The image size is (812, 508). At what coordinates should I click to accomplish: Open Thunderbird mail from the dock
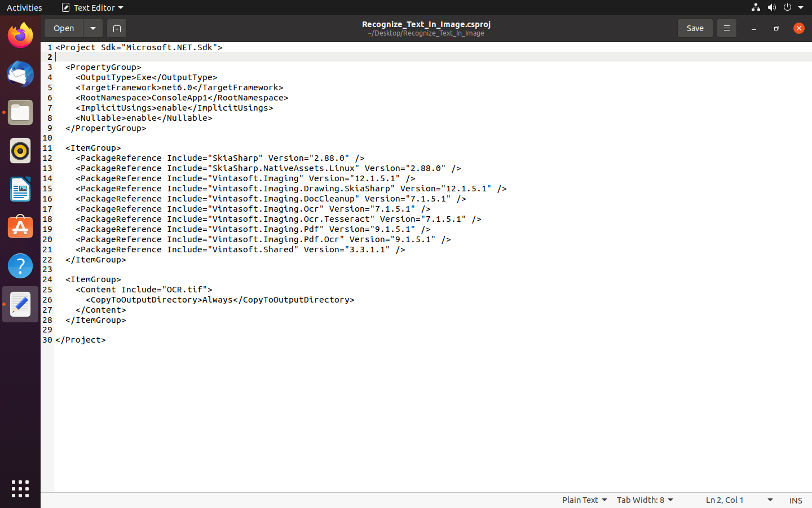pos(20,75)
